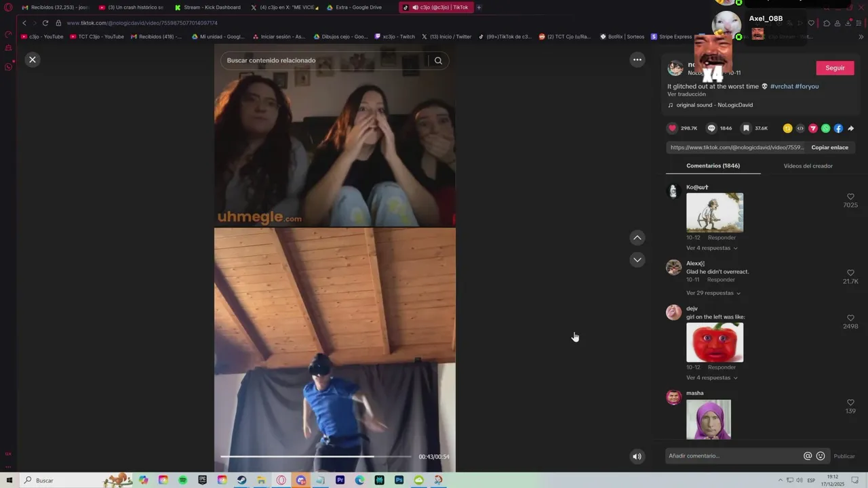Switch to Videos del creador tab

808,165
